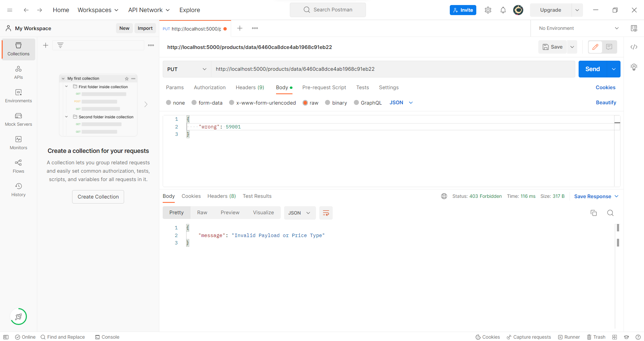The height and width of the screenshot is (341, 644).
Task: Open Environments in the sidebar
Action: tap(18, 96)
